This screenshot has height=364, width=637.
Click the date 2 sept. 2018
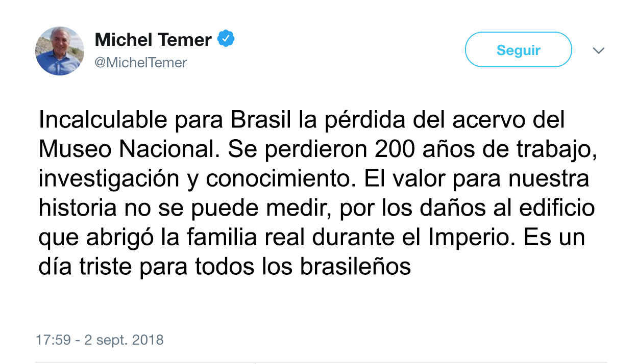point(123,340)
